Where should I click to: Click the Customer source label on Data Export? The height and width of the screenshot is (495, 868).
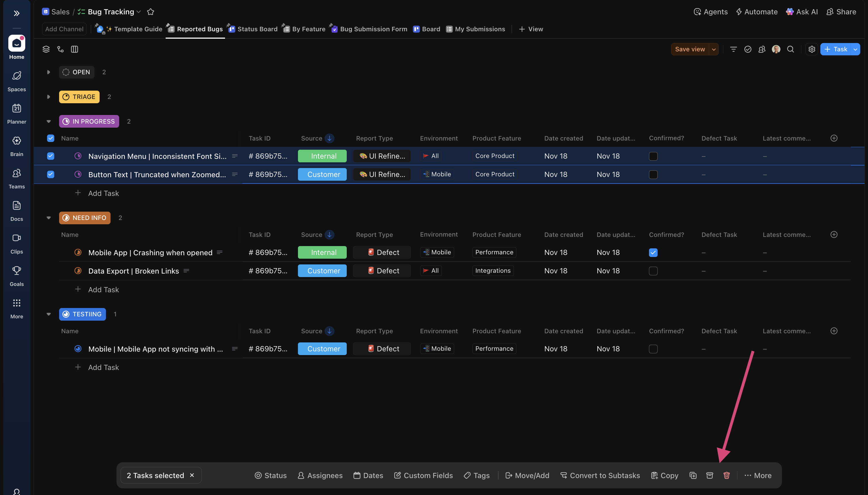[322, 271]
